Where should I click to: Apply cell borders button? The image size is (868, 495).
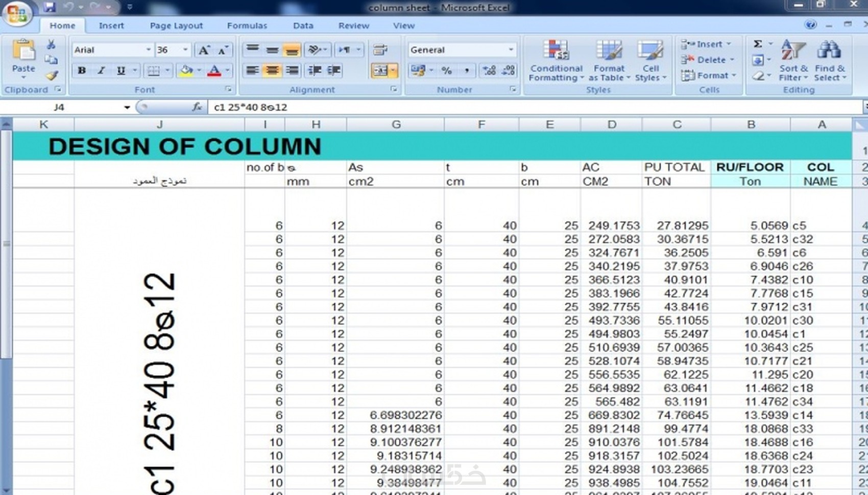153,70
